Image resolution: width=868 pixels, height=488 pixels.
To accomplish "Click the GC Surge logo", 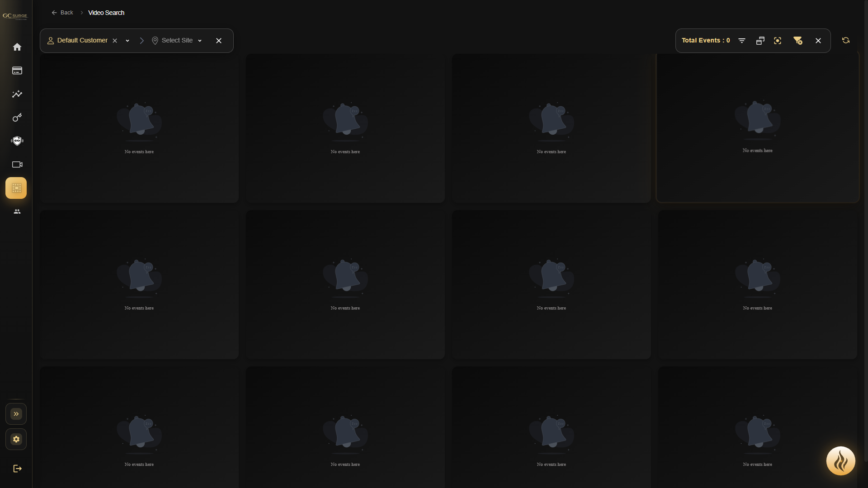I will point(15,16).
